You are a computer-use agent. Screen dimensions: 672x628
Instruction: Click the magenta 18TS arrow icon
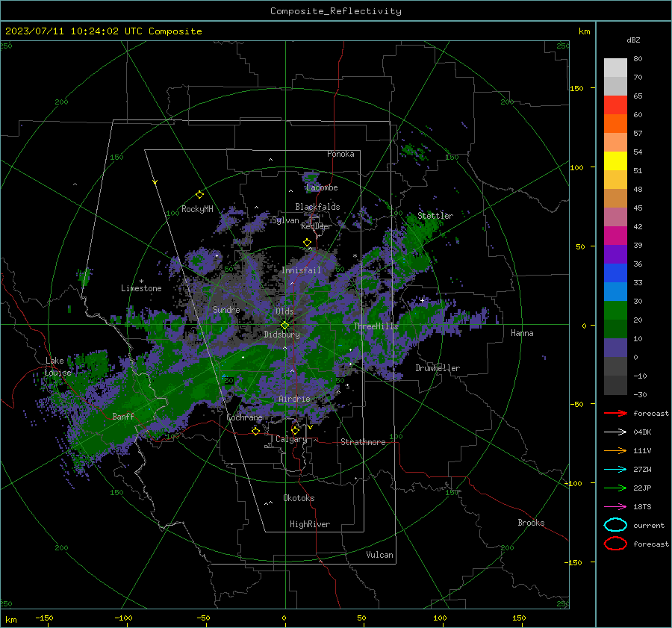[615, 507]
